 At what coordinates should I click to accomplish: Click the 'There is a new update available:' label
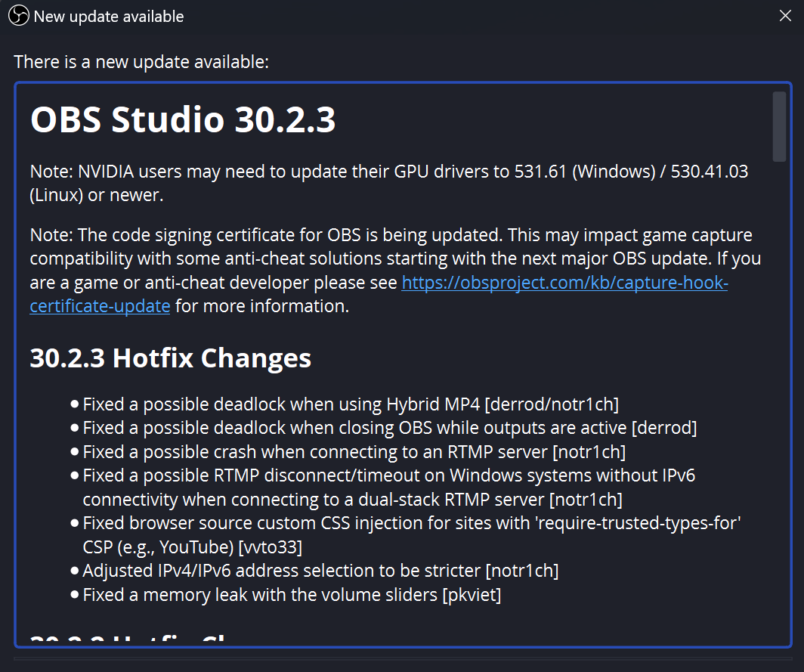141,62
